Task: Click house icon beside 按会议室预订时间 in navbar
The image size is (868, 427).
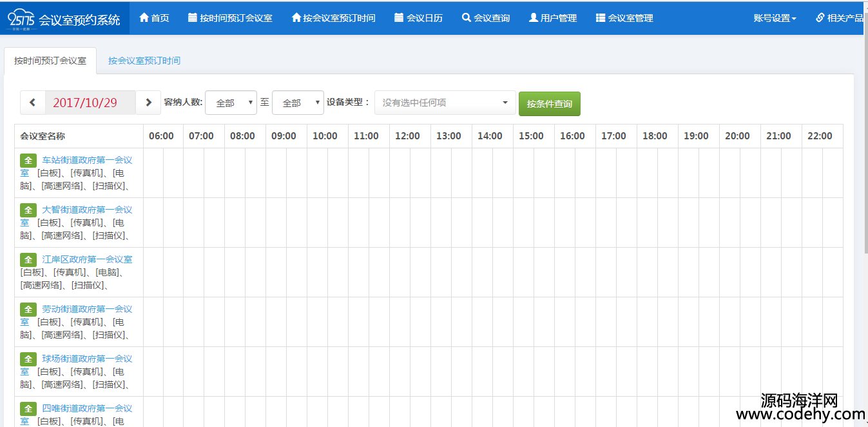Action: pos(296,18)
